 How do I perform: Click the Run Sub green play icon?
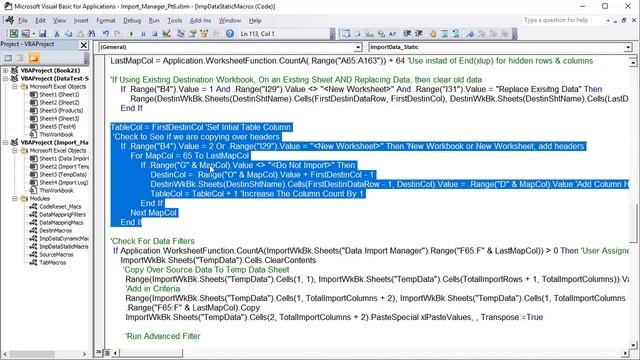[131, 34]
